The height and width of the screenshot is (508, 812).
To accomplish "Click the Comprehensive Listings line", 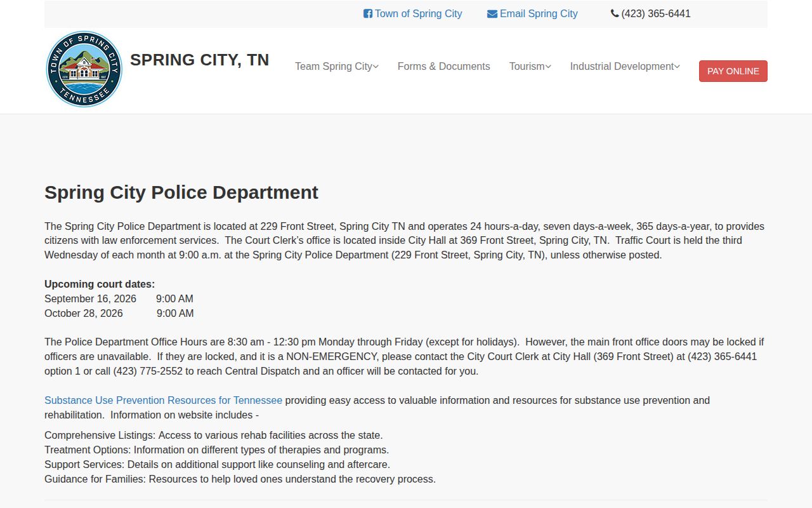I will click(214, 436).
